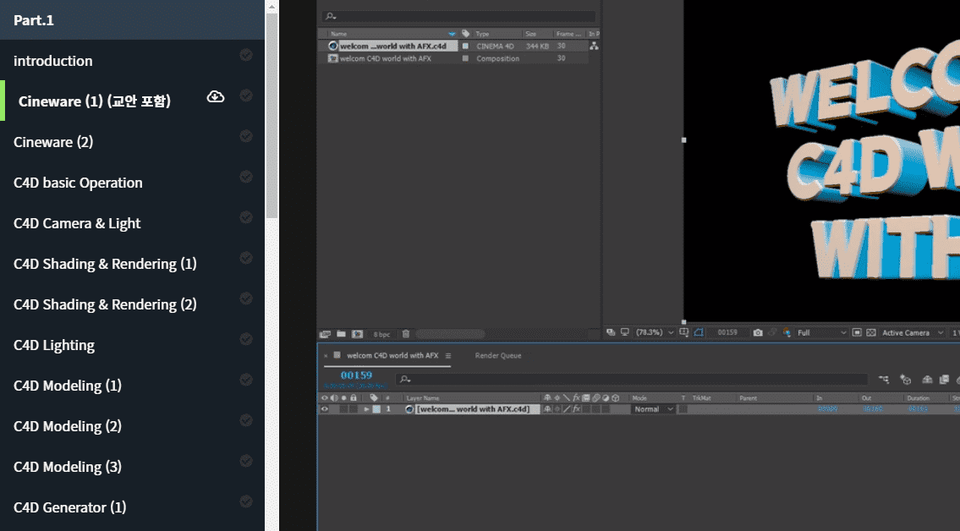Viewport: 960px width, 531px height.
Task: Click the interpret footage icon in Project panel
Action: 325,334
